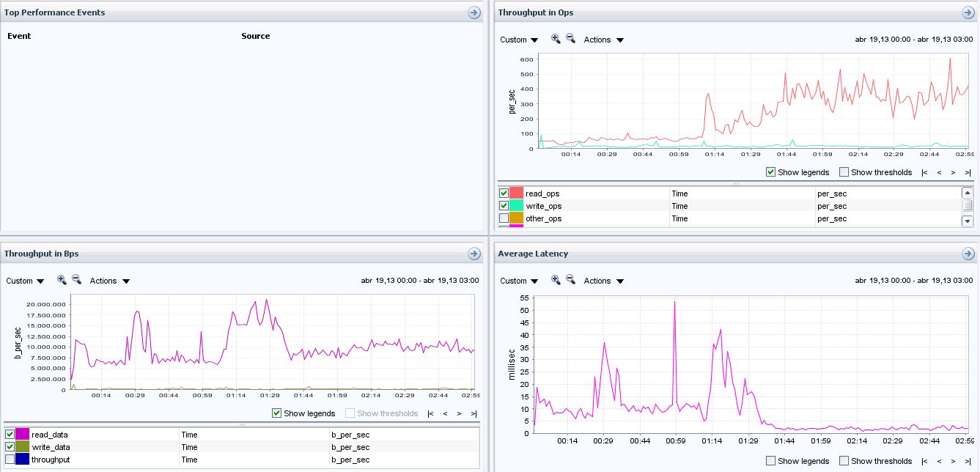Go to first page in Bps chart
The image size is (980, 472).
tap(430, 413)
